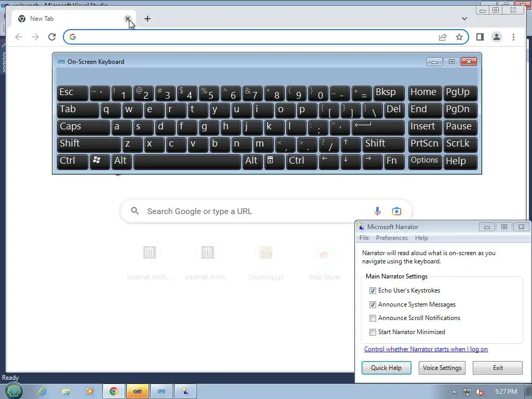Tap the on-screen Tab key
Image resolution: width=532 pixels, height=399 pixels.
pyautogui.click(x=78, y=110)
